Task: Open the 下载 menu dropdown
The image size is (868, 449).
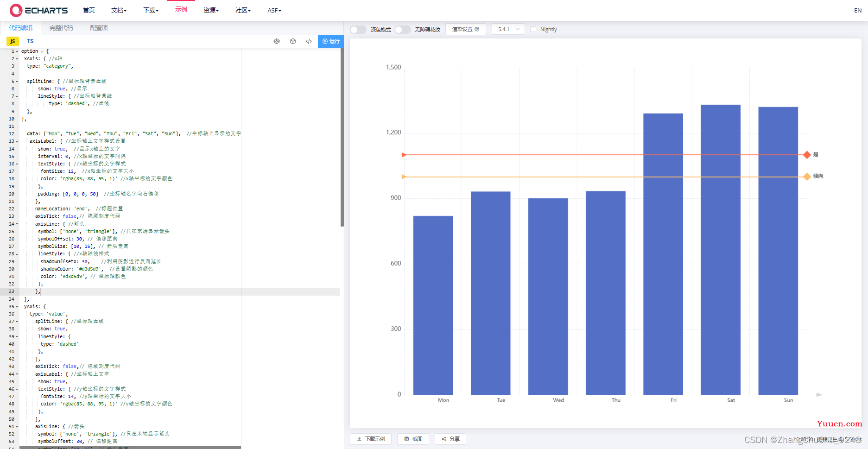Action: point(151,10)
